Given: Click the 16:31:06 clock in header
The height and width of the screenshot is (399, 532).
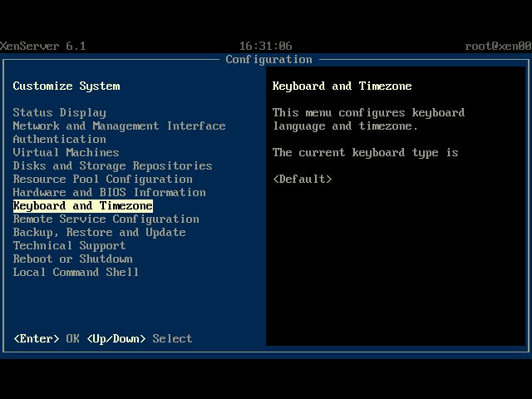Looking at the screenshot, I should pyautogui.click(x=266, y=47).
